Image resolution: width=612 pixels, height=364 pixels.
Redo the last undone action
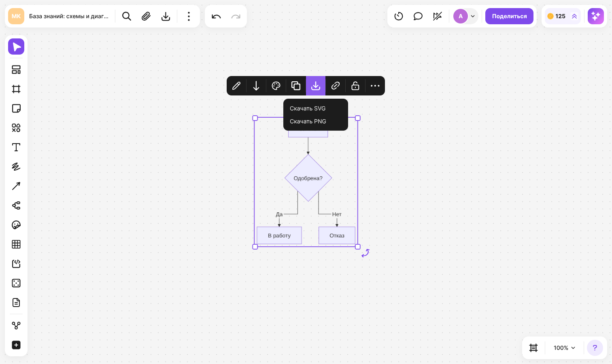(x=236, y=16)
